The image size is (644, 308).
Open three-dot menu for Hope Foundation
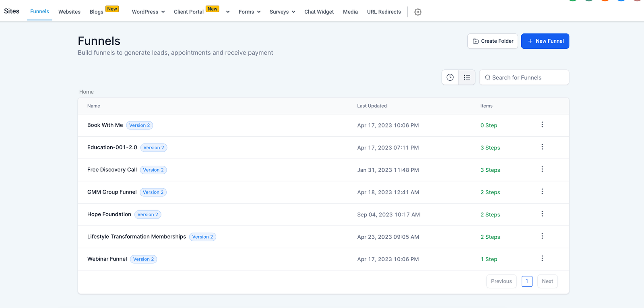coord(542,214)
